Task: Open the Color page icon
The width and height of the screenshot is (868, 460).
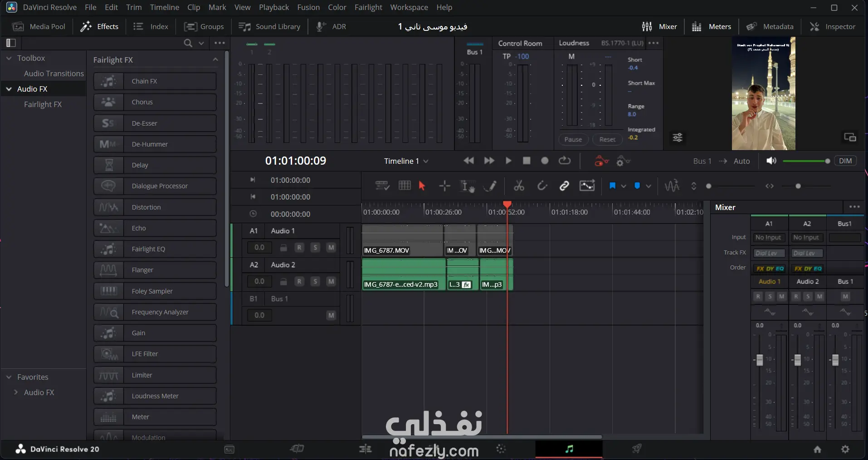Action: 501,449
